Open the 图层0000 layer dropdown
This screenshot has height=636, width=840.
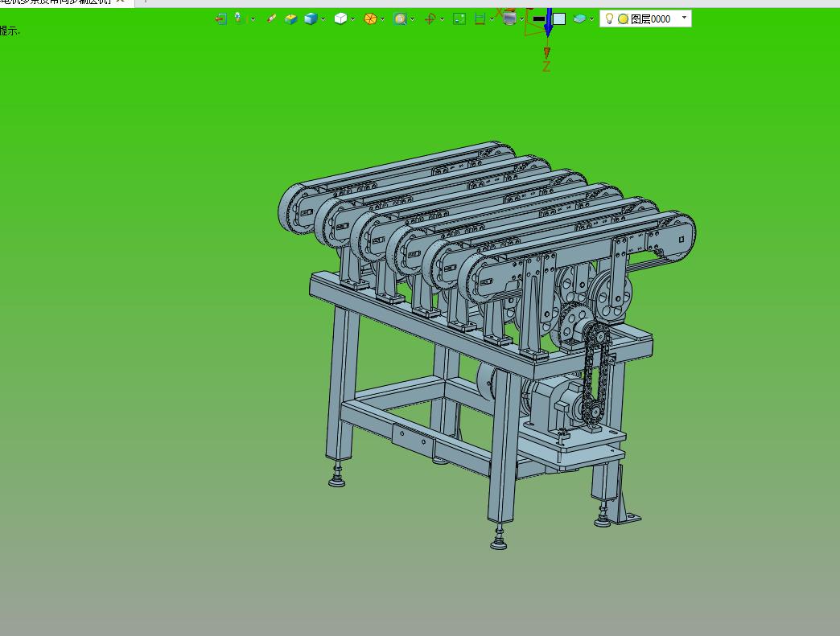click(684, 18)
